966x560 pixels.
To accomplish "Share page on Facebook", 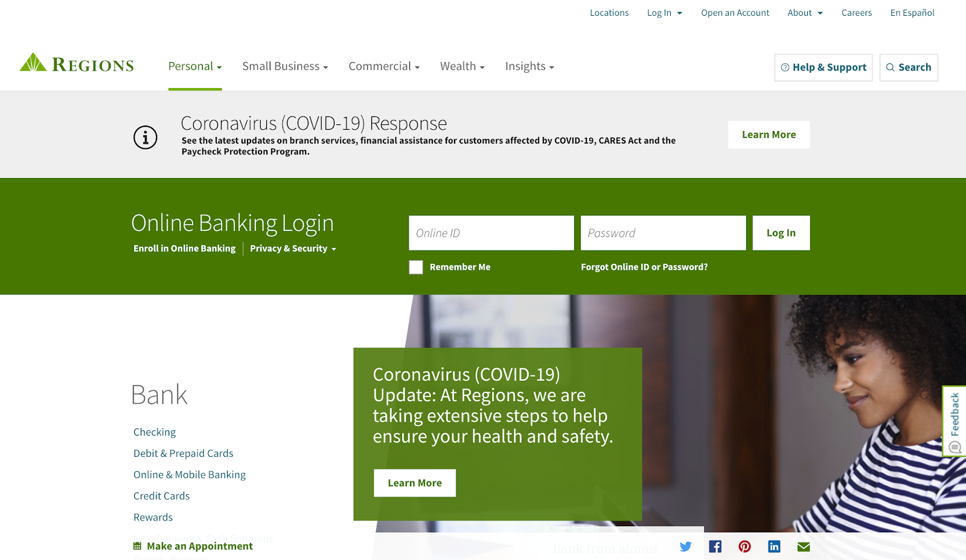I will [x=715, y=547].
